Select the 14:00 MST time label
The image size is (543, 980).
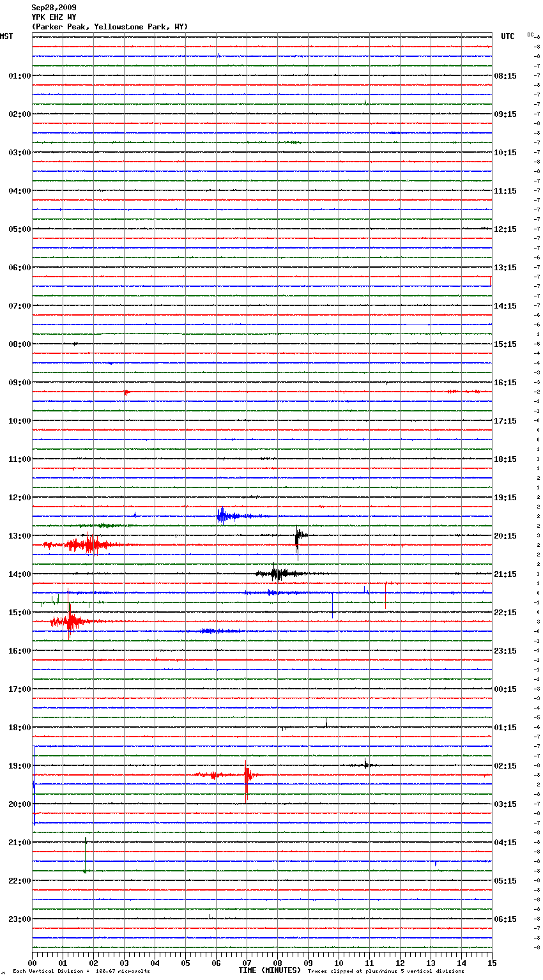point(20,574)
